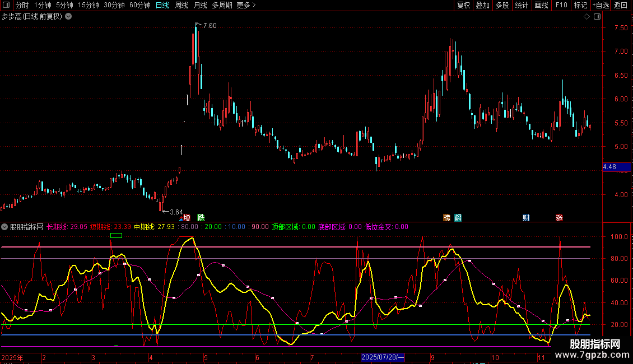Open the 步步高 chart title dropdown arrow
The height and width of the screenshot is (364, 633).
tap(68, 17)
